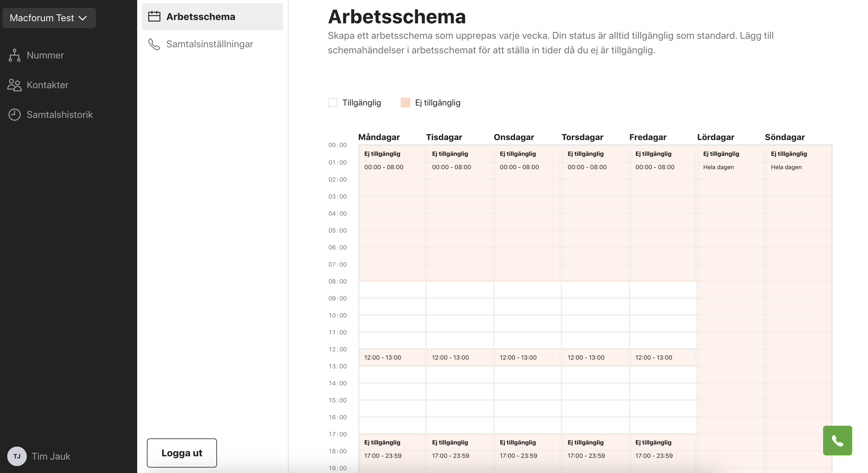
Task: Click the Arbetsschema page heading
Action: (x=397, y=16)
